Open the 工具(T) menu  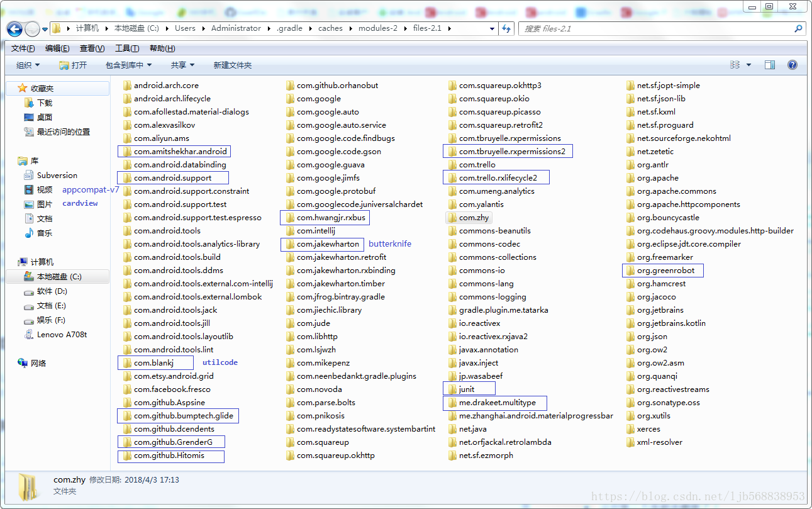tap(127, 48)
